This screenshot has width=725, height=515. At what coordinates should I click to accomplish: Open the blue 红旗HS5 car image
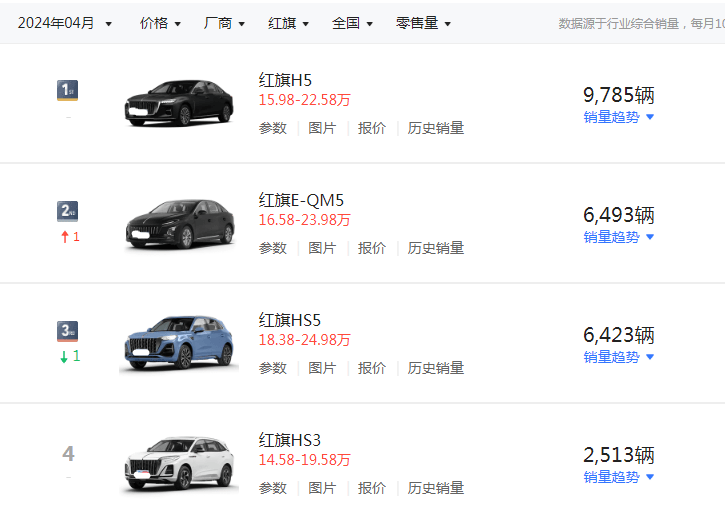pos(179,343)
